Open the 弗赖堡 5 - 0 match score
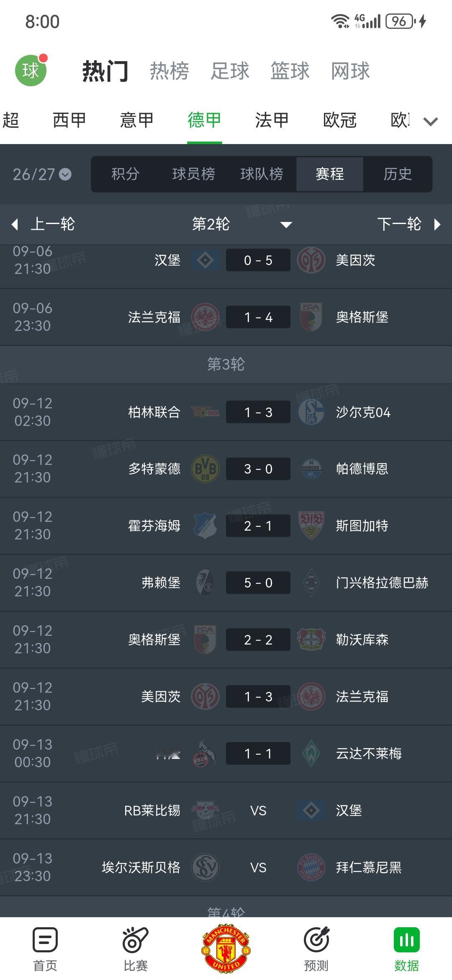The height and width of the screenshot is (980, 452). click(x=258, y=583)
